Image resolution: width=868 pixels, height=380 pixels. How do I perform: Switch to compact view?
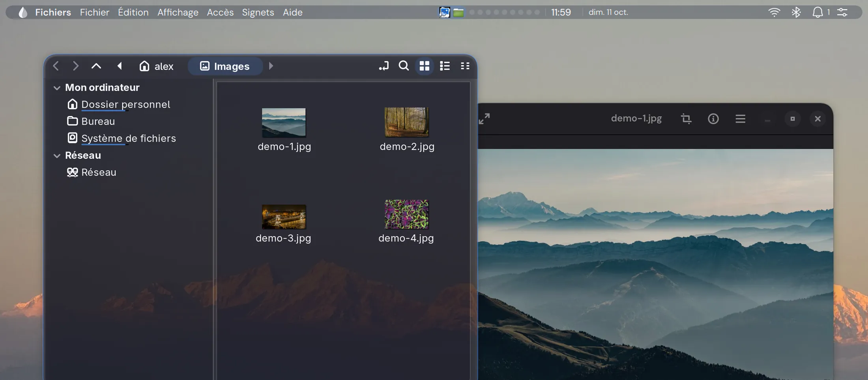(x=465, y=66)
